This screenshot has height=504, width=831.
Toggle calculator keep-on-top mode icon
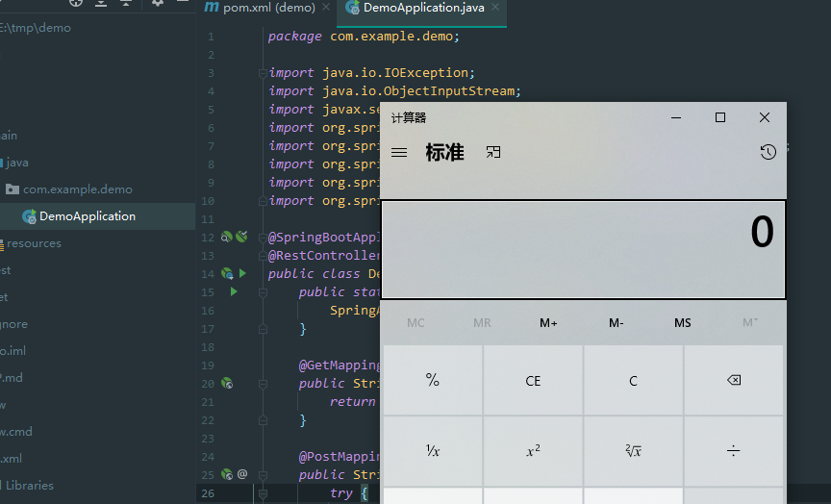tap(493, 152)
